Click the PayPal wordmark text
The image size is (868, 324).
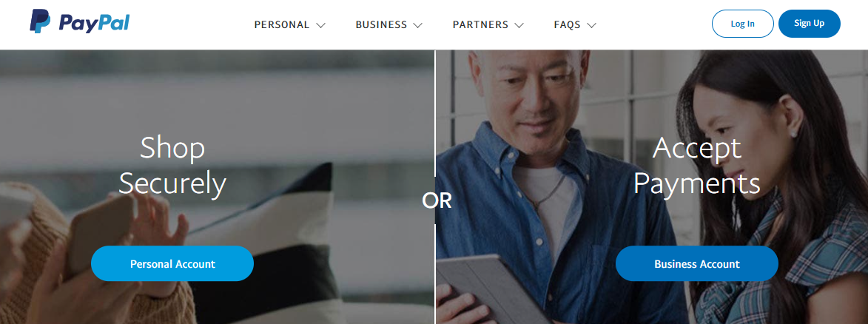point(93,23)
